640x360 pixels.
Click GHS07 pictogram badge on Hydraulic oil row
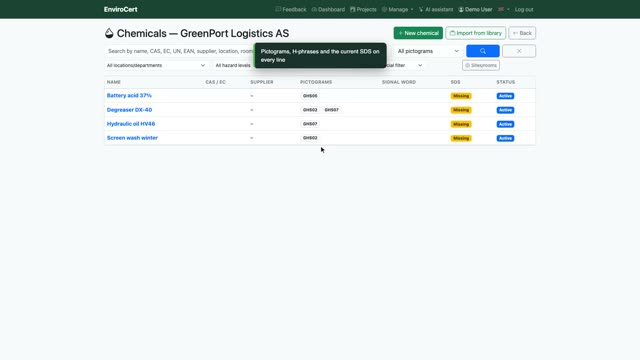(310, 124)
